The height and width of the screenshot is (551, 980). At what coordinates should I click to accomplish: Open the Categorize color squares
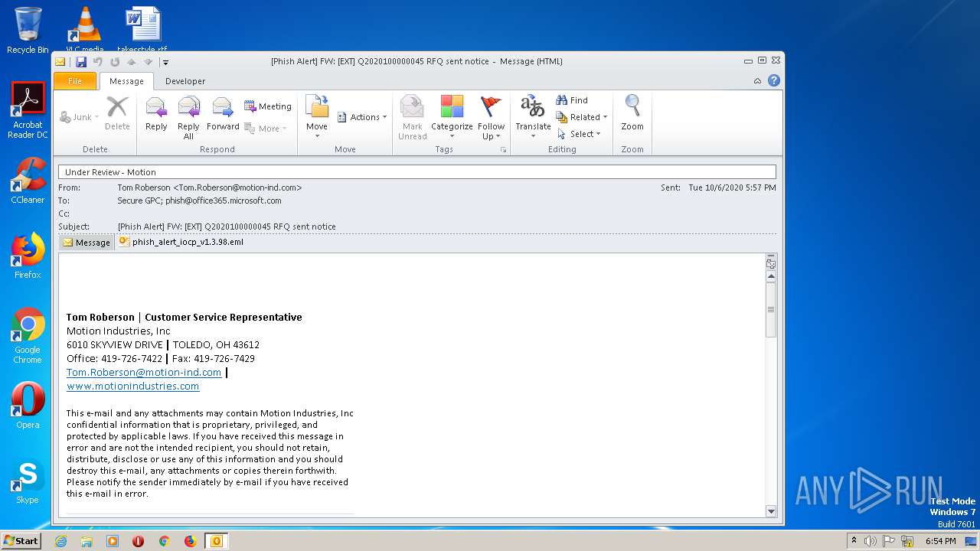[452, 107]
